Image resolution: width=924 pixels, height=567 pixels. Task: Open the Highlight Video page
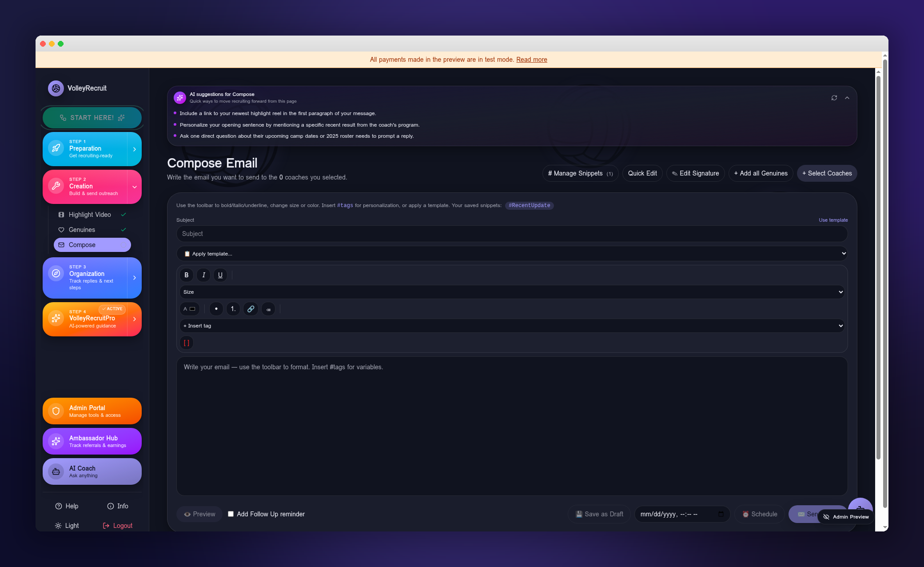point(92,215)
